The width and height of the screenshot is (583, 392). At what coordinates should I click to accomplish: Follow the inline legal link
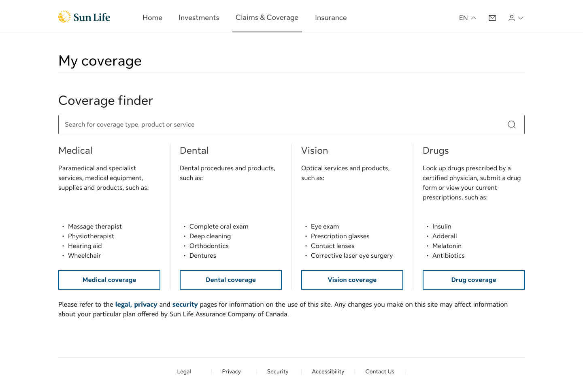pyautogui.click(x=123, y=305)
